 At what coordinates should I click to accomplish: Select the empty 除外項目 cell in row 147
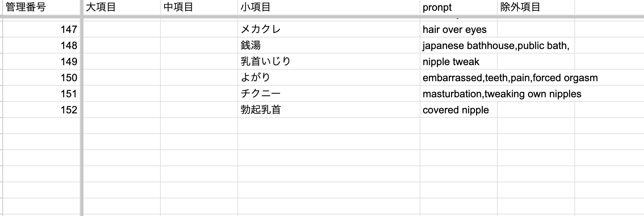pyautogui.click(x=536, y=29)
